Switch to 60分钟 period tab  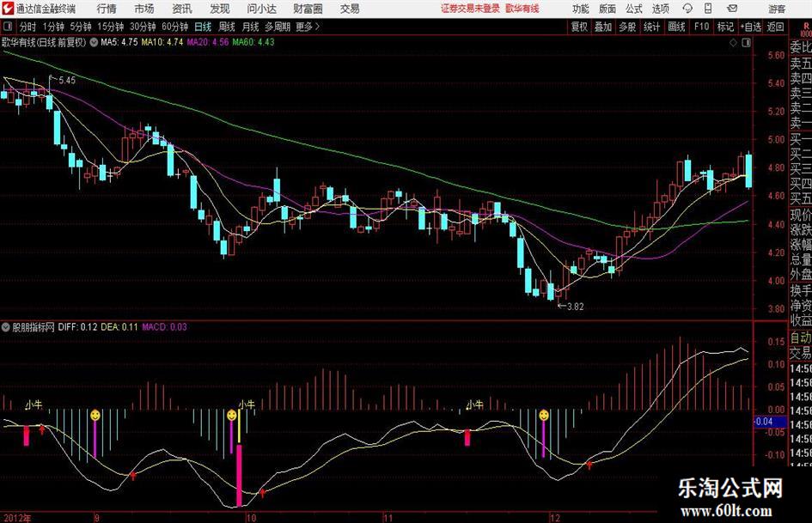tap(174, 27)
